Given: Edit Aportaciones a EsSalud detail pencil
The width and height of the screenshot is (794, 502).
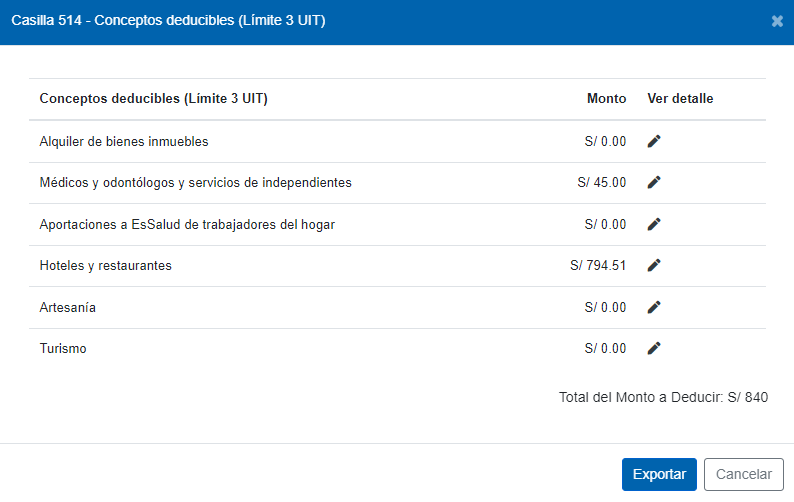Looking at the screenshot, I should (x=654, y=224).
